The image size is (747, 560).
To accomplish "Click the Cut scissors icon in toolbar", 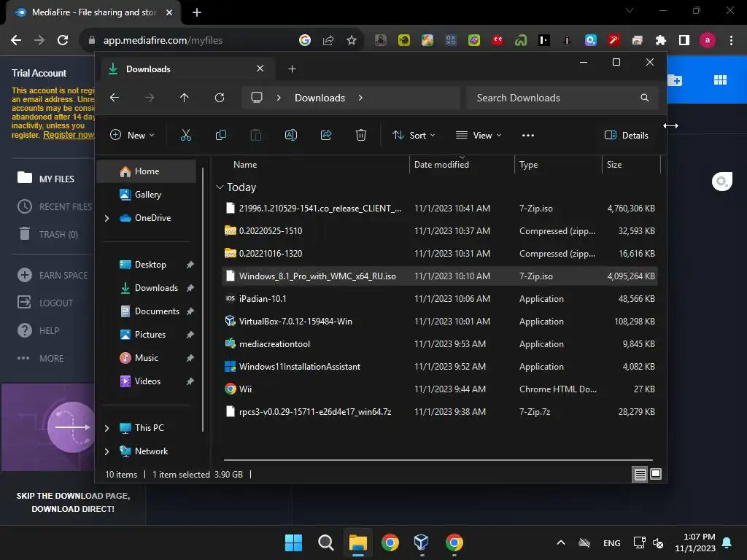I will tap(186, 135).
